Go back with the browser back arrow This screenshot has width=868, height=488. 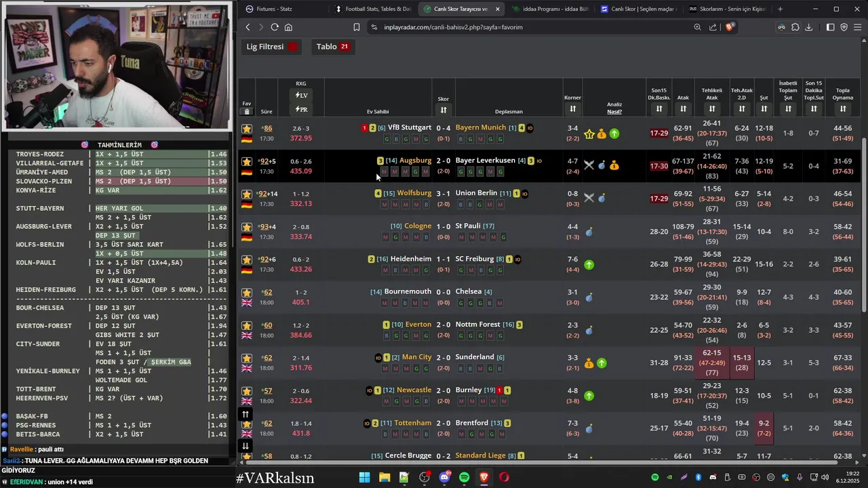(248, 27)
